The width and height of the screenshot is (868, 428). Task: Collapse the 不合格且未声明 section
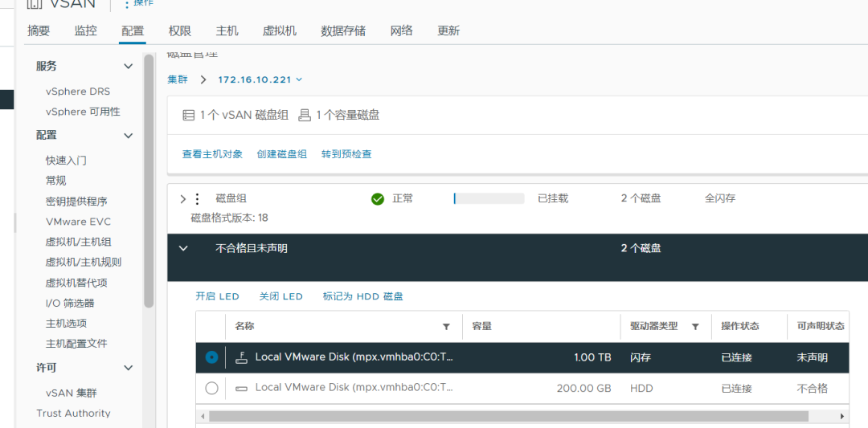183,249
